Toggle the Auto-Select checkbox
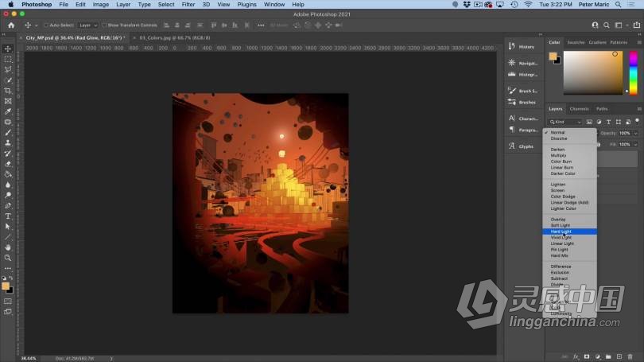 (x=46, y=25)
